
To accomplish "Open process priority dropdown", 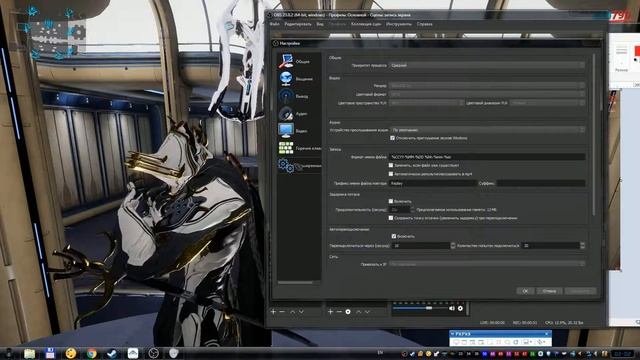I will [x=487, y=65].
